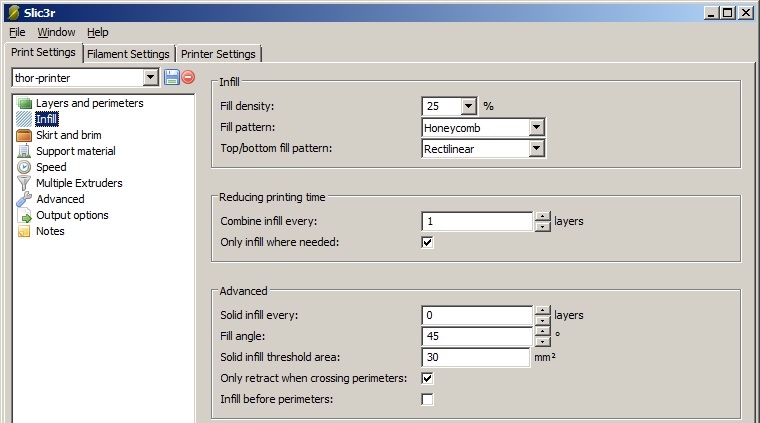This screenshot has height=423, width=760.
Task: Decrease the Fill angle value
Action: tap(543, 342)
